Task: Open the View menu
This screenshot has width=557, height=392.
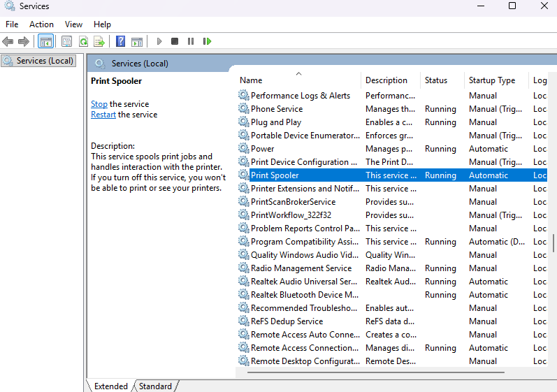Action: 73,24
